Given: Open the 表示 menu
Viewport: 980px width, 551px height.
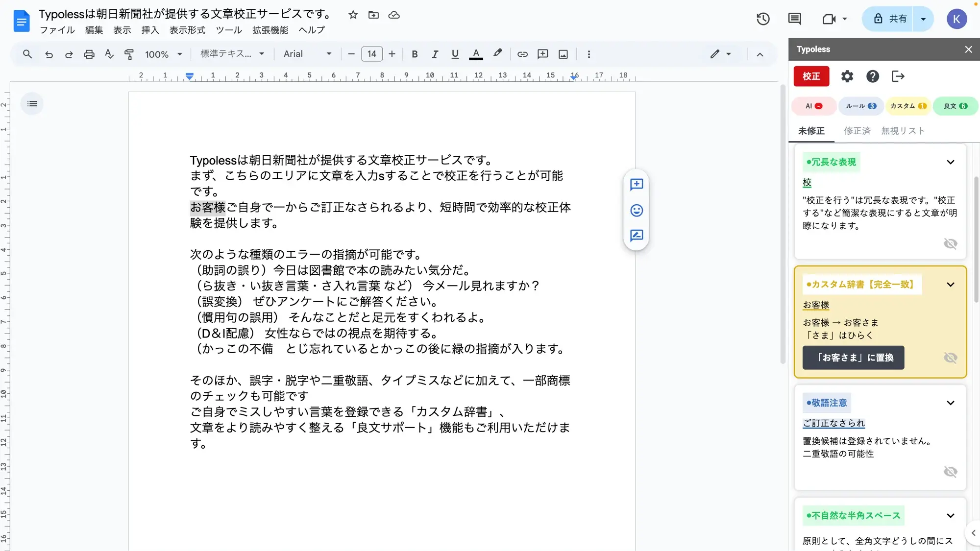Looking at the screenshot, I should click(122, 30).
